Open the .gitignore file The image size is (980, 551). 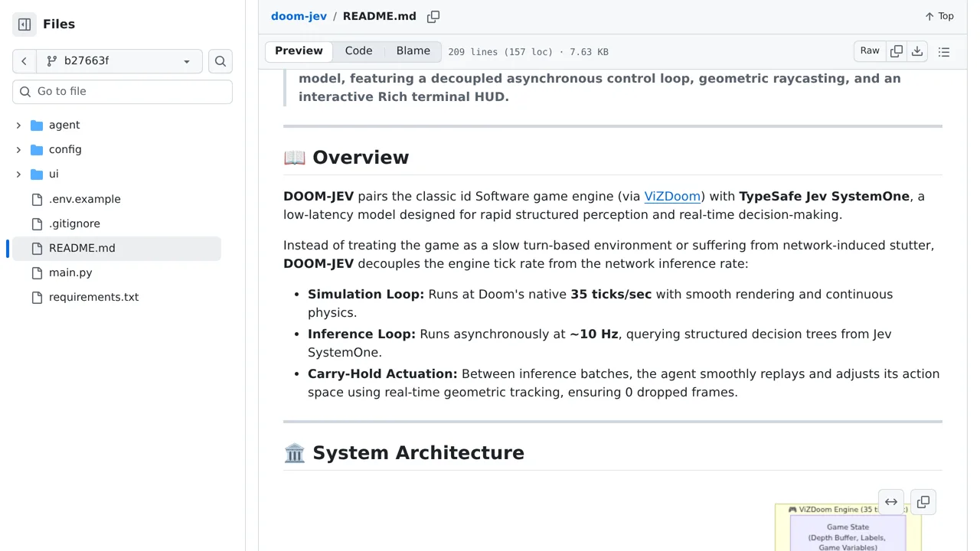pyautogui.click(x=74, y=223)
